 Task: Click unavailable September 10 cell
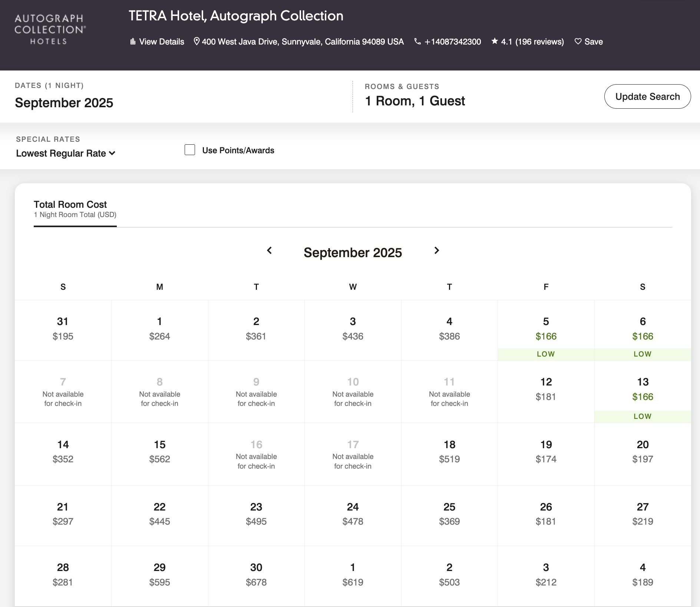pyautogui.click(x=353, y=391)
